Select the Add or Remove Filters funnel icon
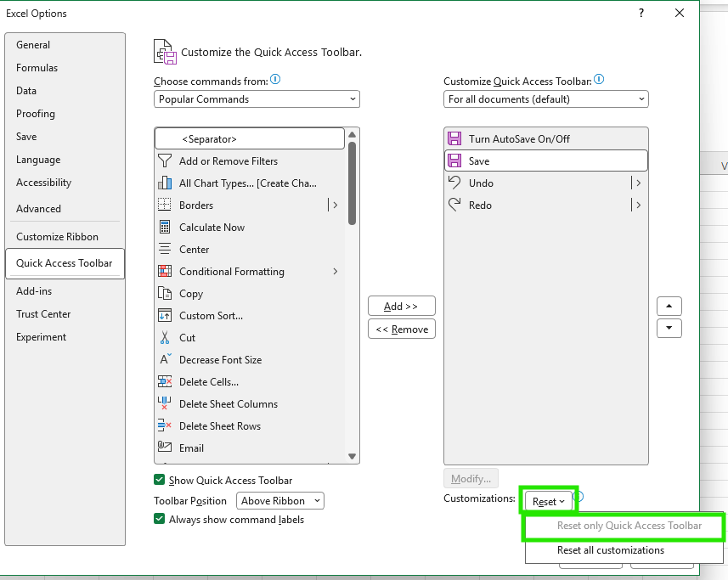Screen dimensions: 728x580 tap(164, 161)
